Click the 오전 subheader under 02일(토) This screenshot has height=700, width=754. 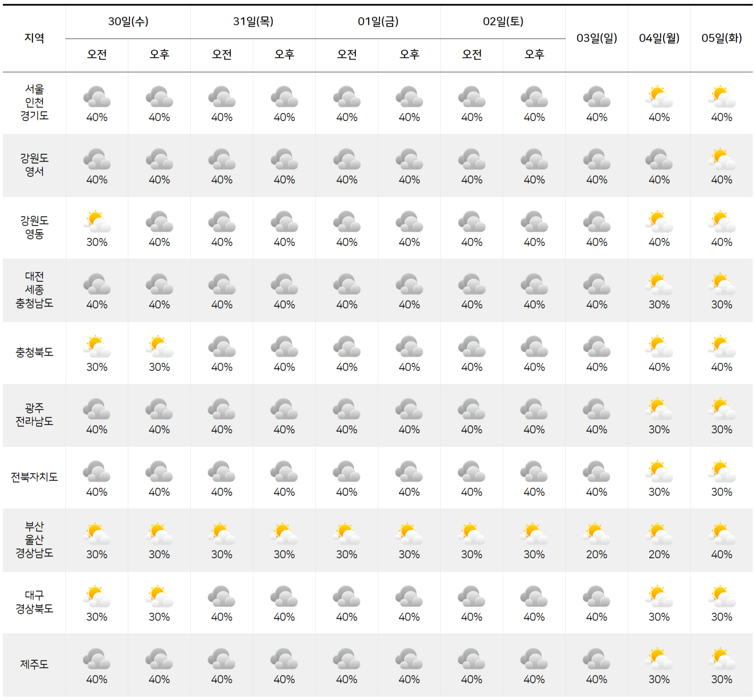(x=472, y=54)
